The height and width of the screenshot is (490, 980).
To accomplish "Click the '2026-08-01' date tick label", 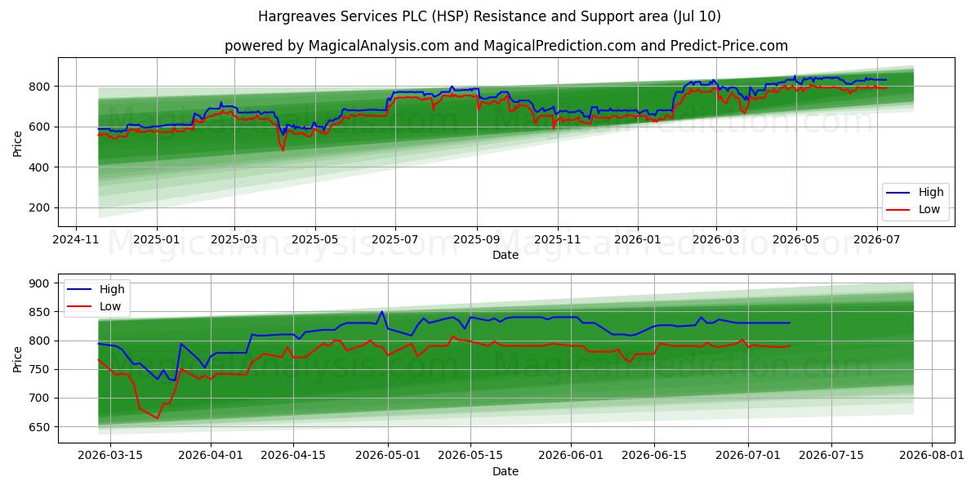I will coord(932,456).
